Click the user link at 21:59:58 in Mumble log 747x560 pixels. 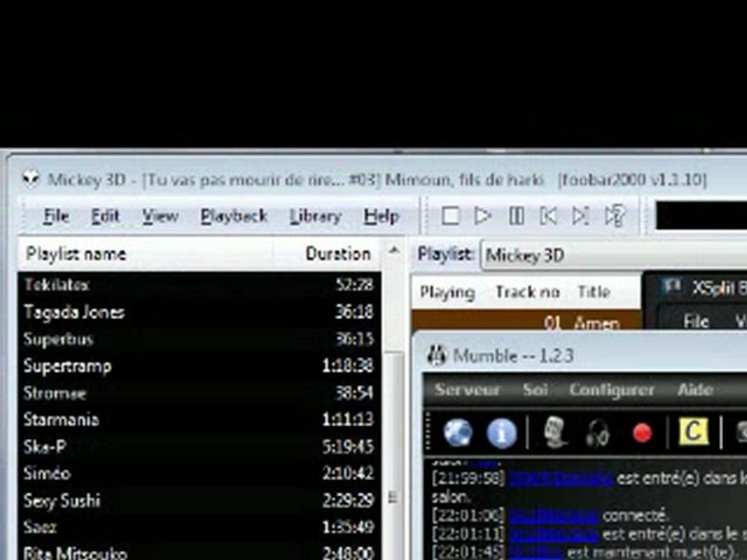pos(561,478)
